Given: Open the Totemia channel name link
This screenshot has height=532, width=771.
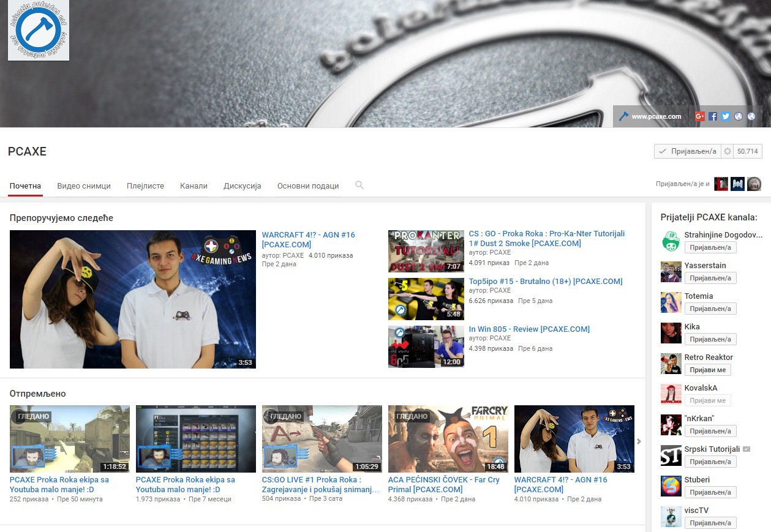Looking at the screenshot, I should 699,296.
